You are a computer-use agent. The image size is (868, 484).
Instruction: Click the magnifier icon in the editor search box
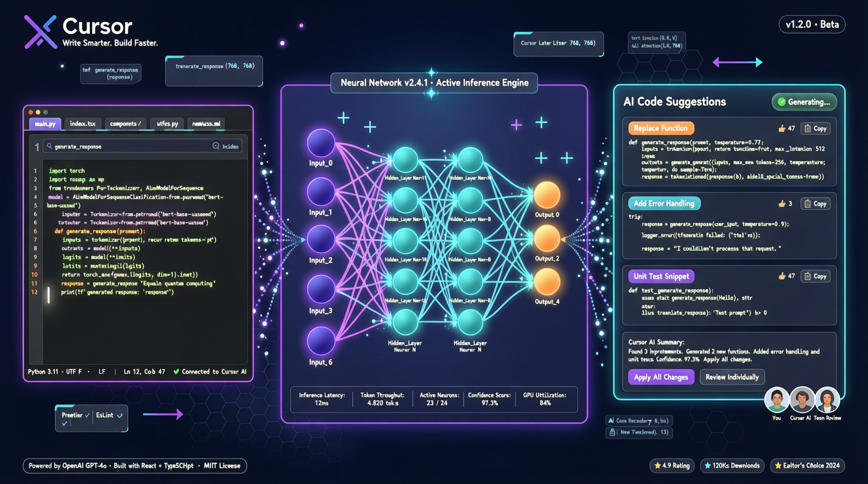tap(50, 147)
